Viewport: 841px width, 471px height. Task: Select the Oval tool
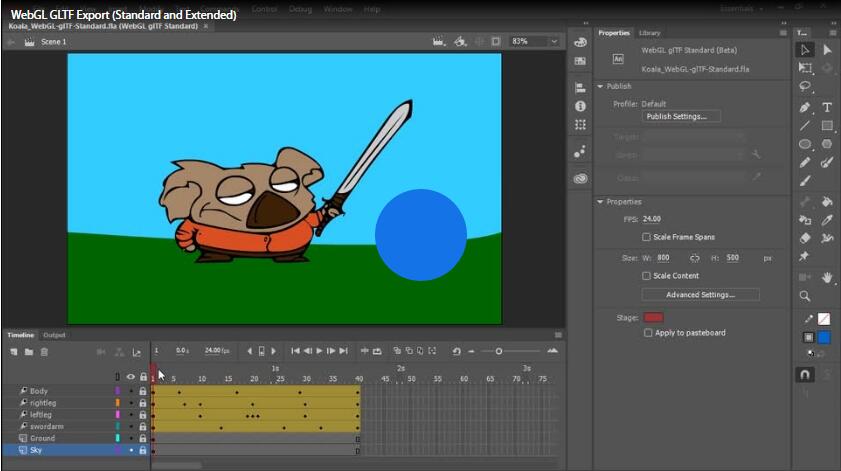coord(805,144)
